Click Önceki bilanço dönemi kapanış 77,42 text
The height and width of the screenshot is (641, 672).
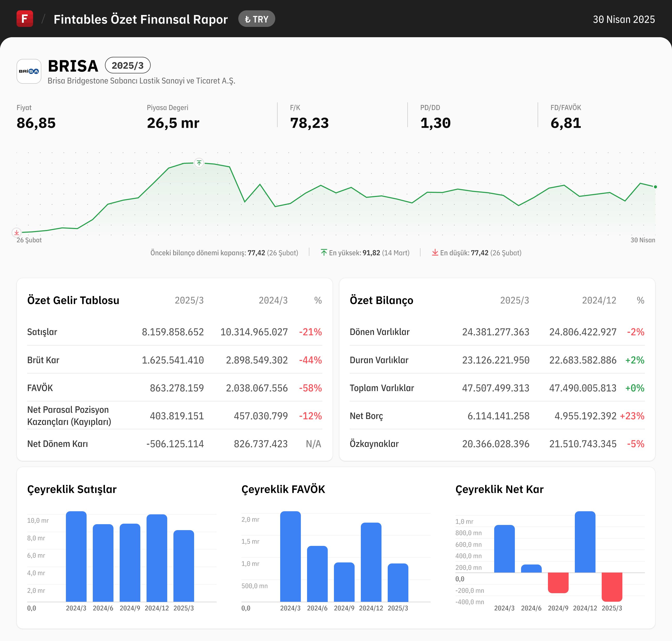[x=224, y=253]
